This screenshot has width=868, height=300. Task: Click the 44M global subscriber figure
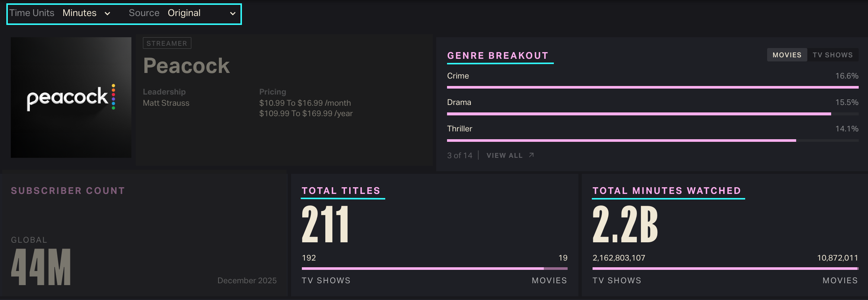point(41,267)
